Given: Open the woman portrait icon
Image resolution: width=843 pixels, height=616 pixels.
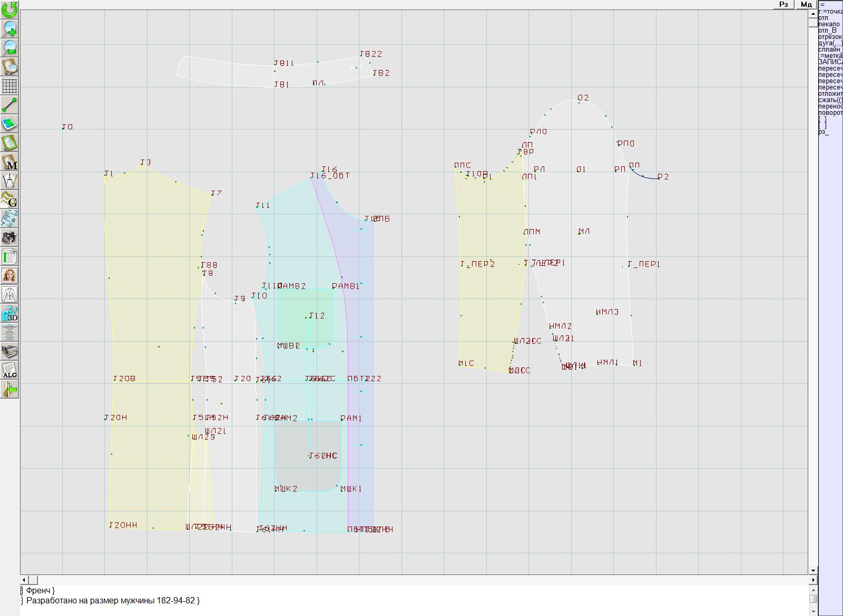Looking at the screenshot, I should coord(9,275).
